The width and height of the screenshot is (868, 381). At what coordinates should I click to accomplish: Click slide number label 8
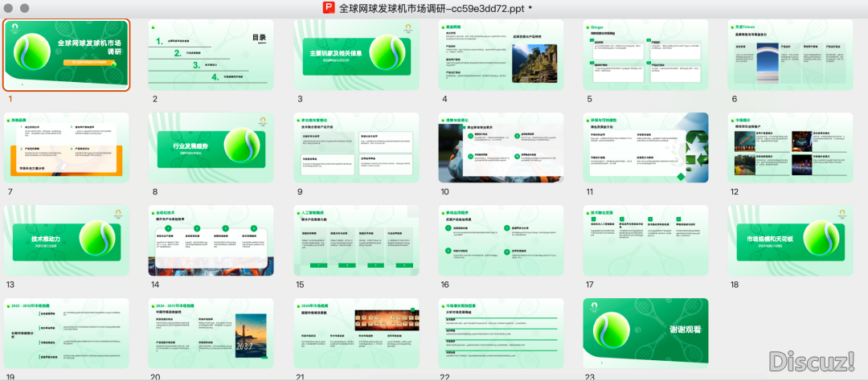coord(155,192)
